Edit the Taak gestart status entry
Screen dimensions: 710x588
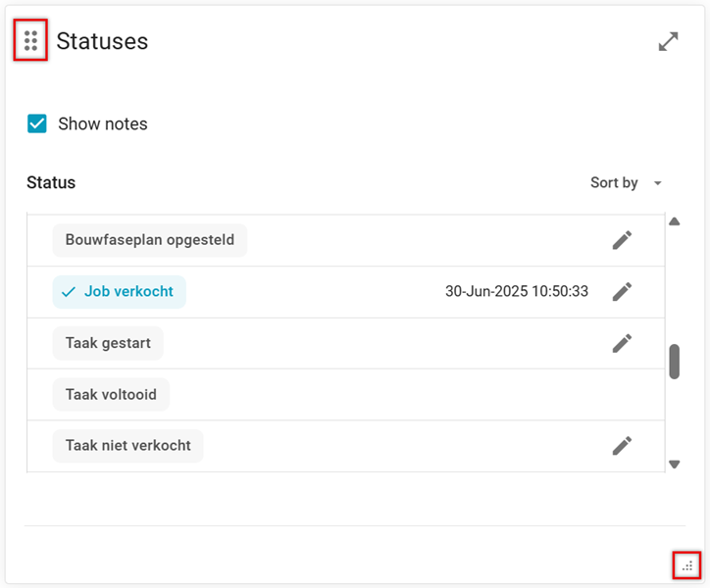[622, 343]
